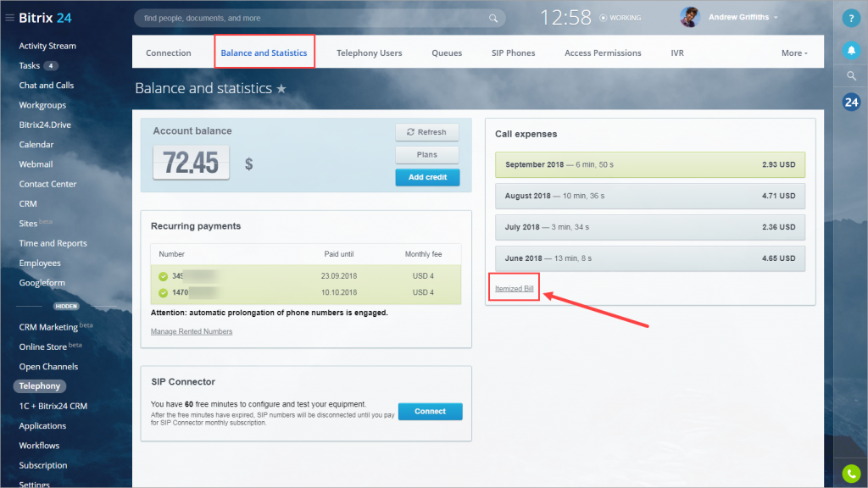
Task: Select the Balance and Statistics tab
Action: tap(264, 53)
